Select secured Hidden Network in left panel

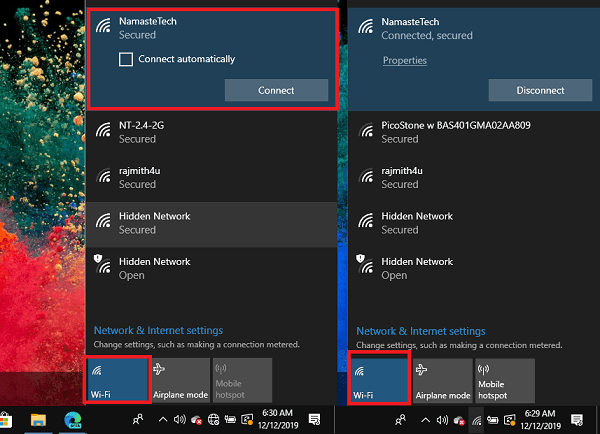[212, 223]
